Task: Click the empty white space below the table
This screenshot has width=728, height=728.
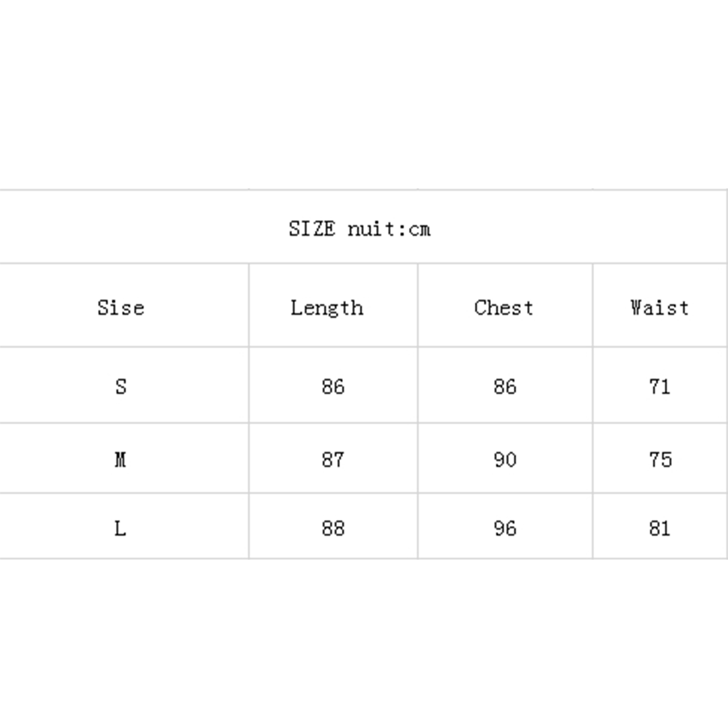Action: click(x=364, y=646)
